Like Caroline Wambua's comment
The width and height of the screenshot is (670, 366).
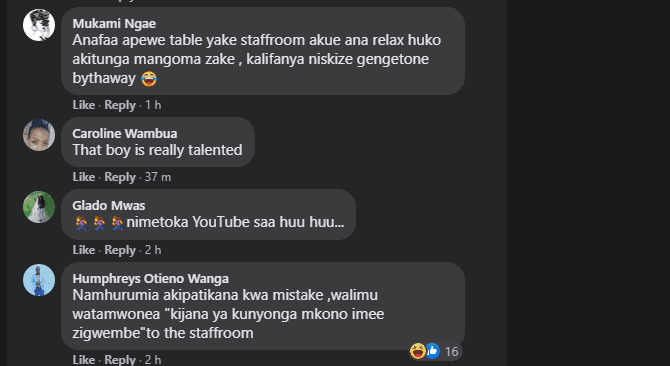click(84, 177)
